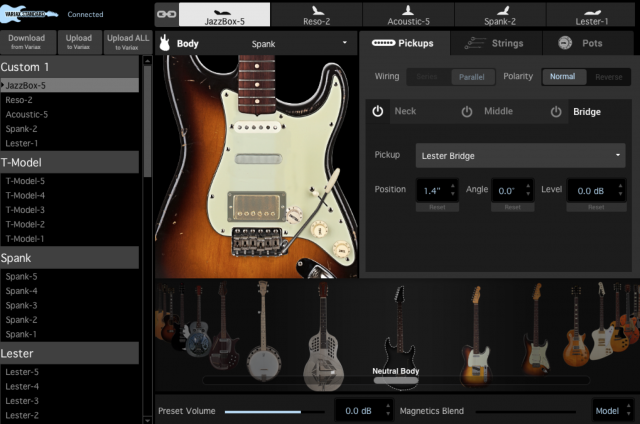Click the neck pickup on guitar image
The width and height of the screenshot is (640, 424).
click(257, 127)
